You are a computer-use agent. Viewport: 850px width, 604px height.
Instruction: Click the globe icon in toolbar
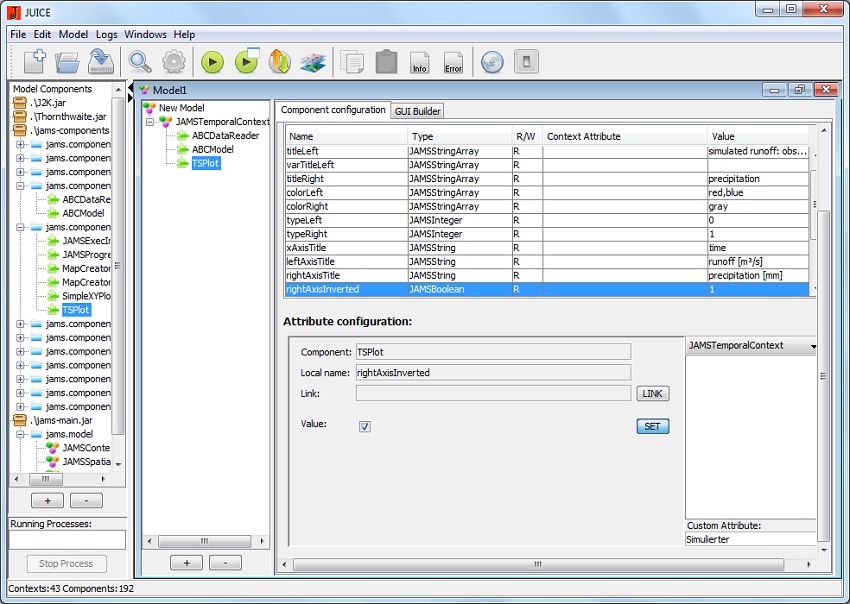491,62
